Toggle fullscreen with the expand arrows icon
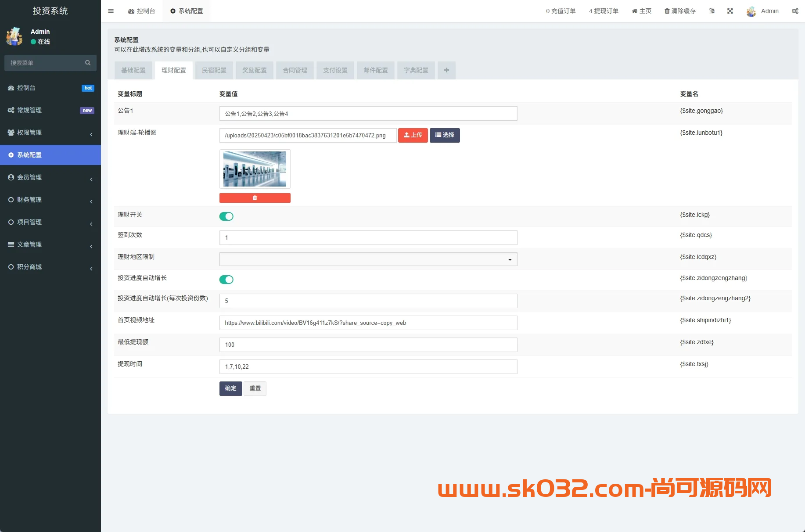805x532 pixels. (730, 11)
